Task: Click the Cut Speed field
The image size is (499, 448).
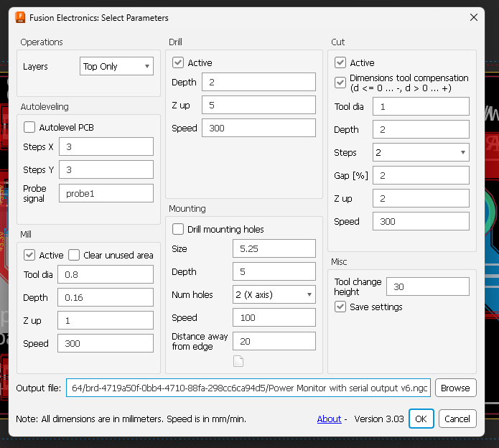Action: (421, 221)
